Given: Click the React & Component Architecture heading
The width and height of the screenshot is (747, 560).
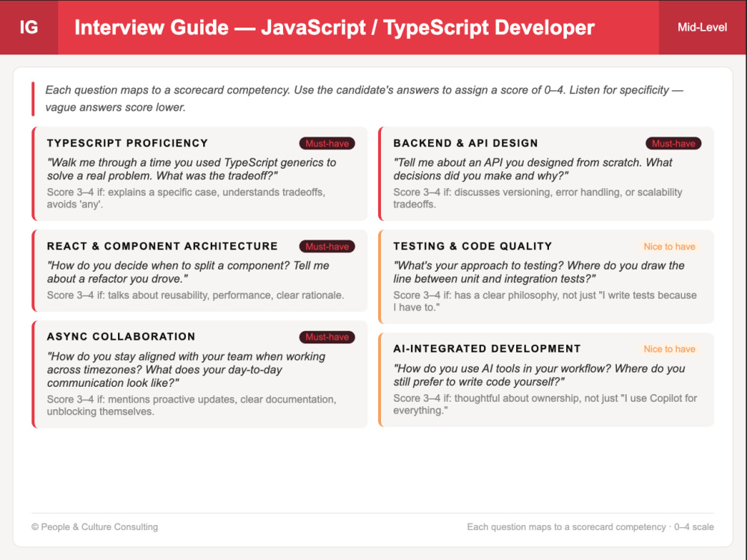Looking at the screenshot, I should pyautogui.click(x=162, y=246).
